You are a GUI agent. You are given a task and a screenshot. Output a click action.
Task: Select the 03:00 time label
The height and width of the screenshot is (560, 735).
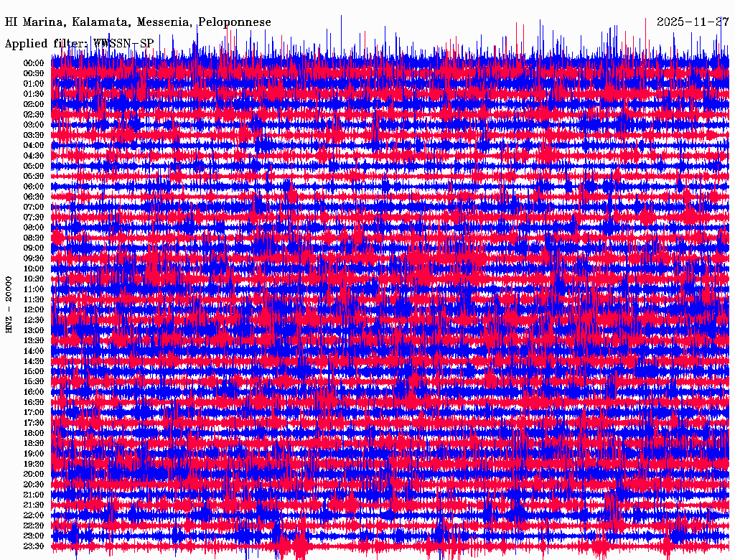tap(34, 125)
